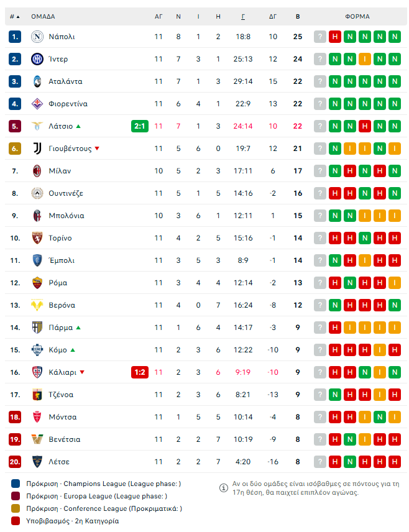Click the Inter club crest icon

click(x=37, y=59)
